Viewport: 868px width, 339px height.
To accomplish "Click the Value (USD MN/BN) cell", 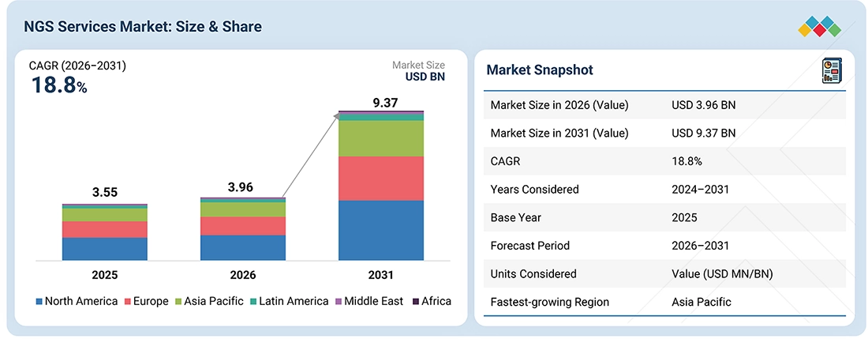I will pos(722,273).
